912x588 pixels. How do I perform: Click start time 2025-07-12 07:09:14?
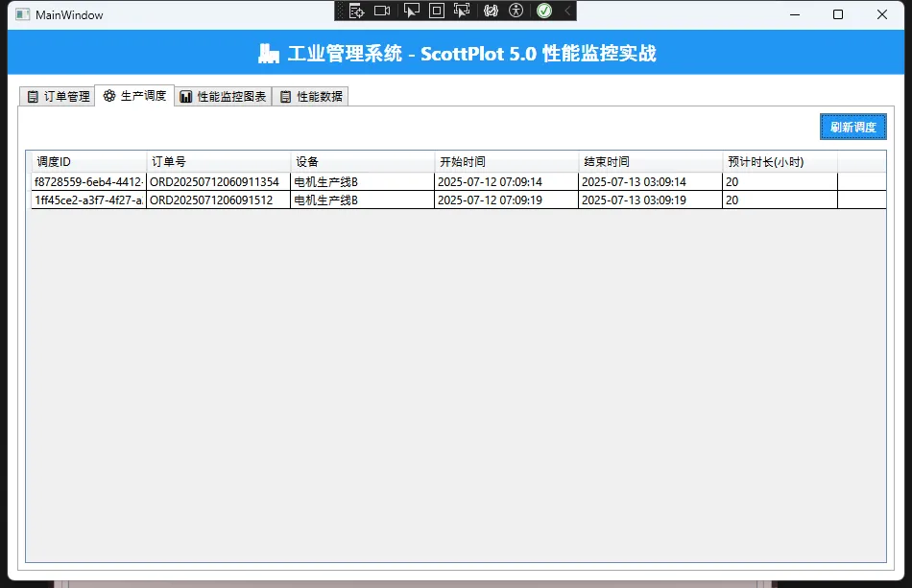click(x=507, y=182)
